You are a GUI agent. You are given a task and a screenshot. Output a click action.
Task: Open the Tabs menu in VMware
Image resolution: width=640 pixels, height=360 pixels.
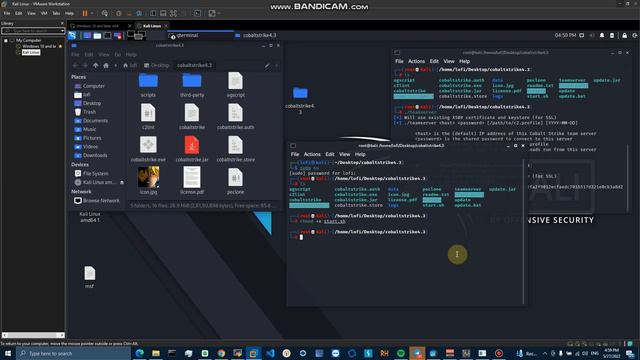[x=56, y=13]
